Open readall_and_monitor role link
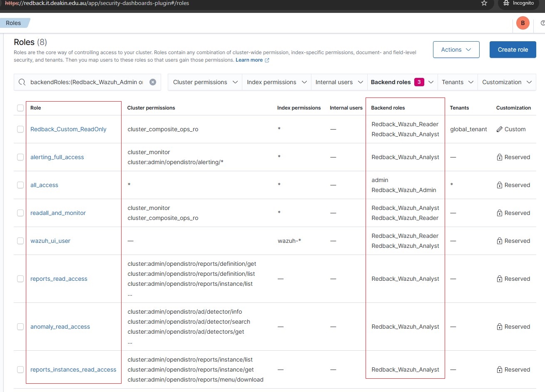545x392 pixels. tap(58, 213)
